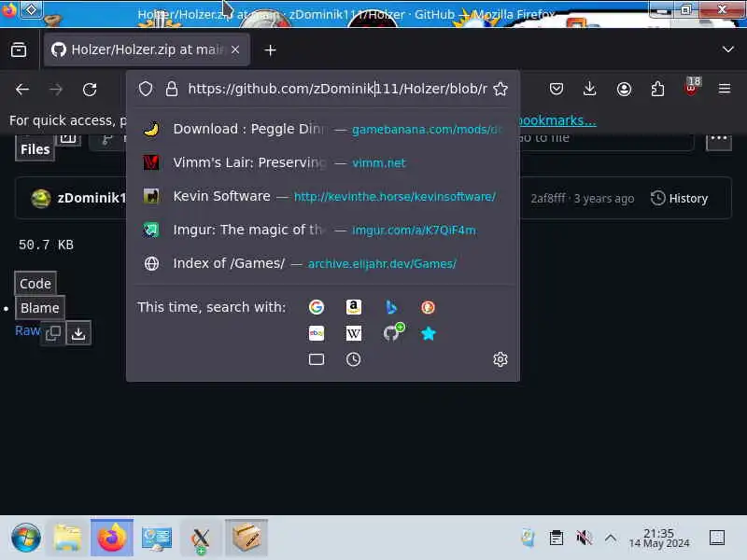Open the Firefox hamburger application menu
This screenshot has height=560, width=747.
[x=725, y=89]
